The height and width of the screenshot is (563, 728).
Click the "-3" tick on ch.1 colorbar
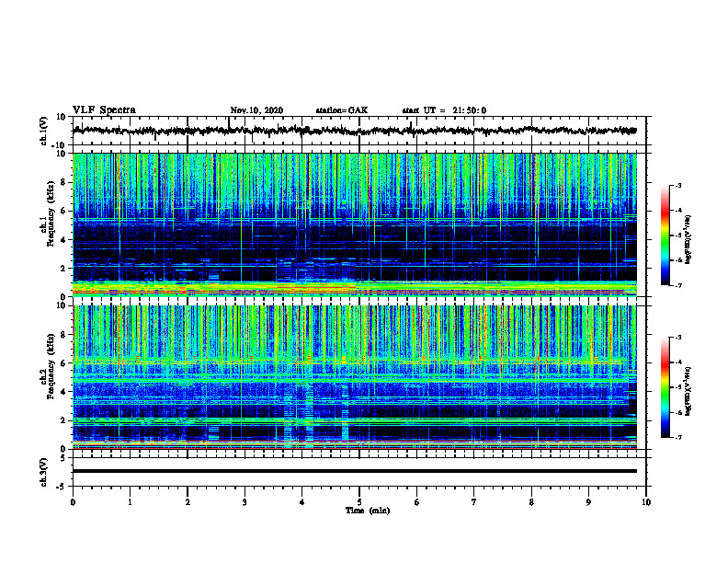click(678, 185)
